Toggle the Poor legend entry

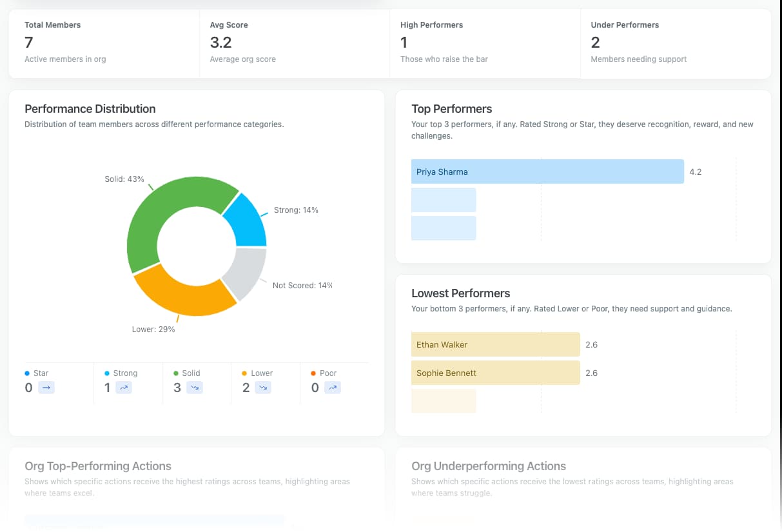[x=324, y=373]
